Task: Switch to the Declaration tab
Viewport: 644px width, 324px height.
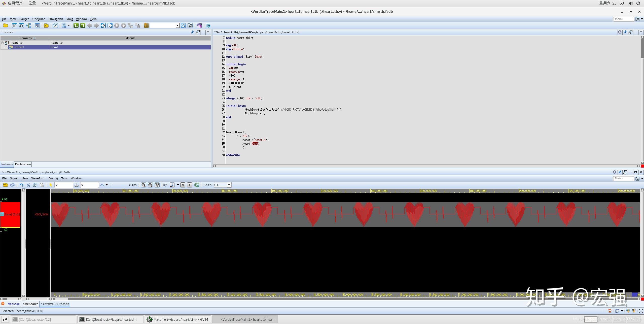Action: tap(23, 164)
